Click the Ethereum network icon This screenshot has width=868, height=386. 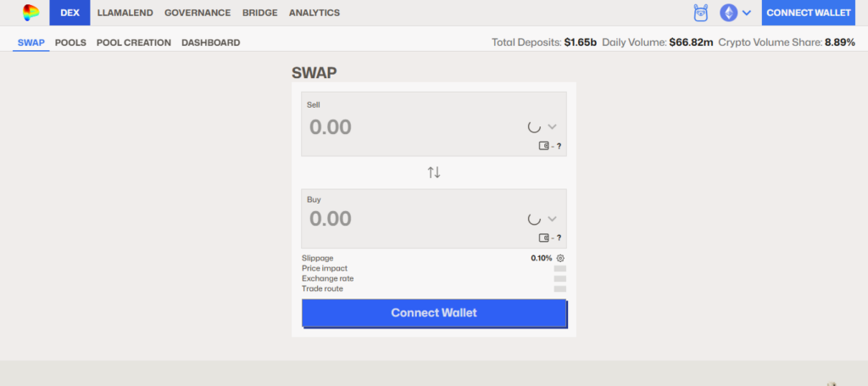pyautogui.click(x=728, y=13)
